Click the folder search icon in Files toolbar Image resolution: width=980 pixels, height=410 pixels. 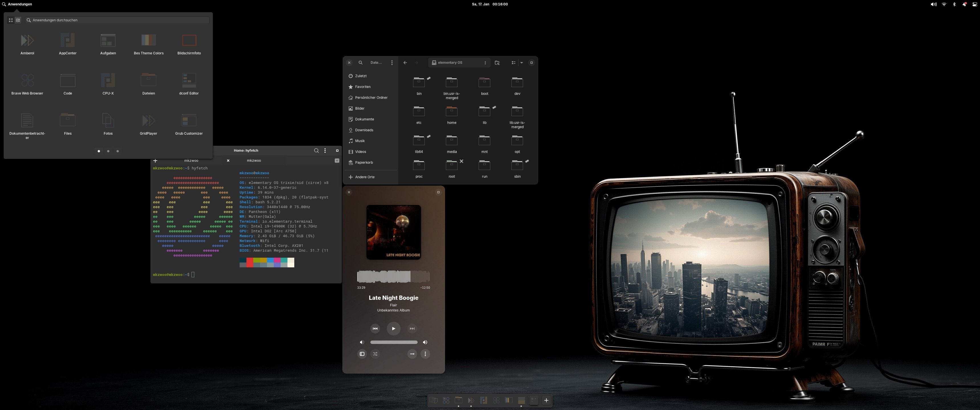point(497,63)
